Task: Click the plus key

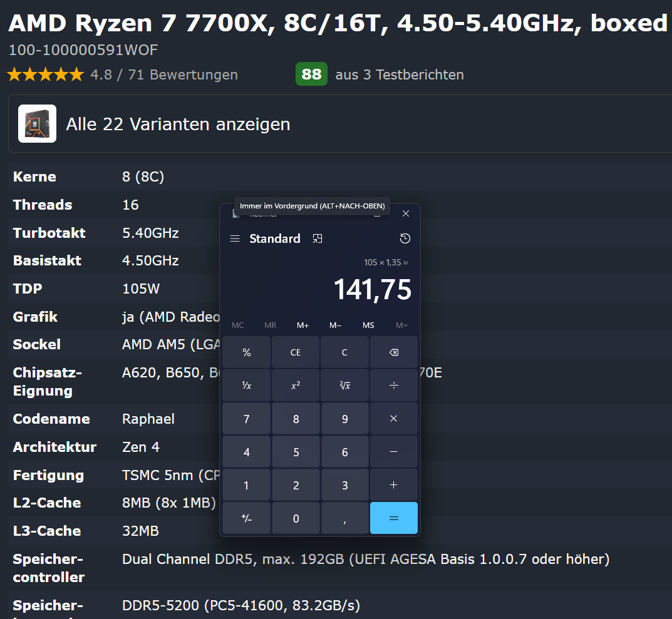Action: [x=394, y=485]
